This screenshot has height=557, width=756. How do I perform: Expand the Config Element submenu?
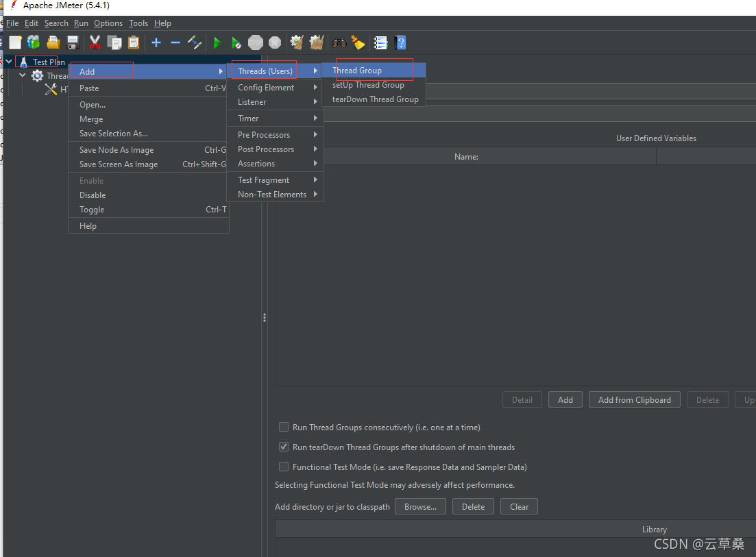(276, 87)
